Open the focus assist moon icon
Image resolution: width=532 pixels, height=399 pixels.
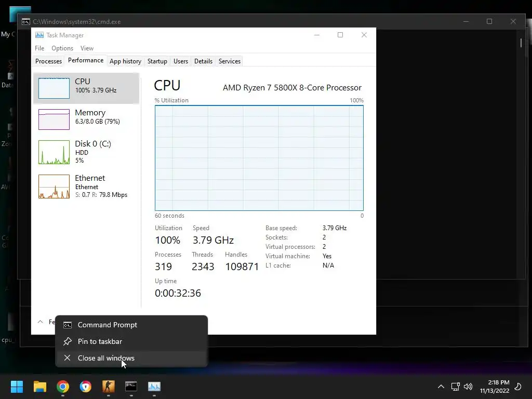pos(518,387)
